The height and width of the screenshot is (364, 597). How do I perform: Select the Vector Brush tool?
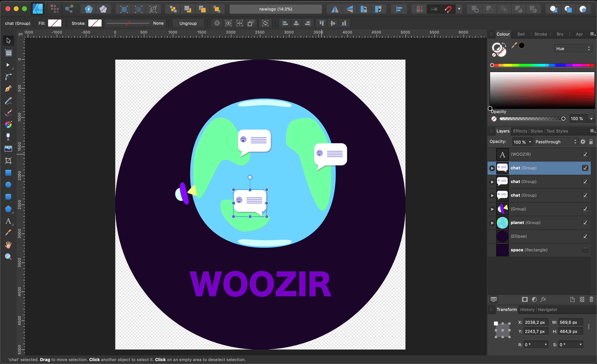point(8,113)
